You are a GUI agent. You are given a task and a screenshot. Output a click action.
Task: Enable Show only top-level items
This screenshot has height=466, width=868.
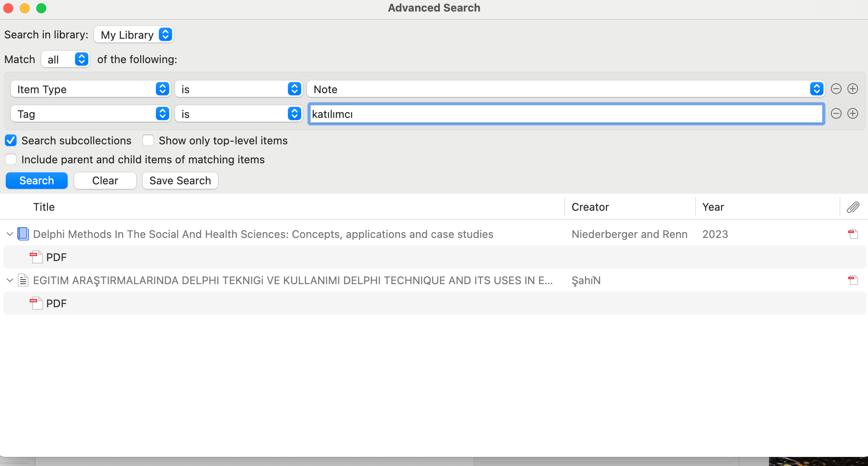click(148, 141)
